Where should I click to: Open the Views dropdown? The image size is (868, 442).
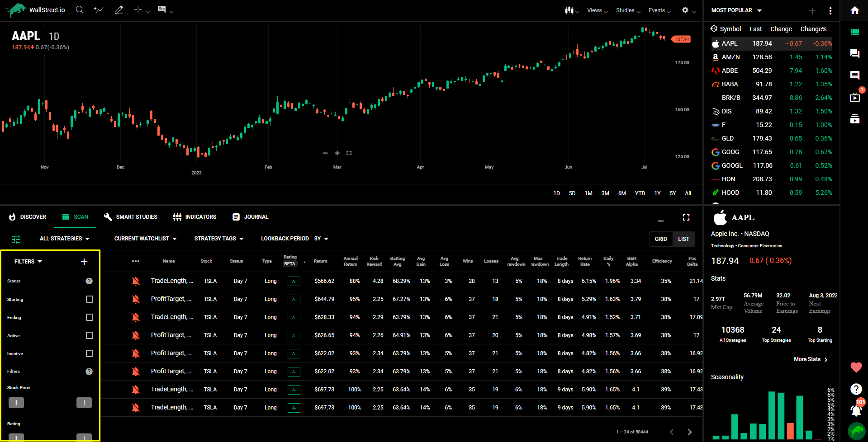597,10
